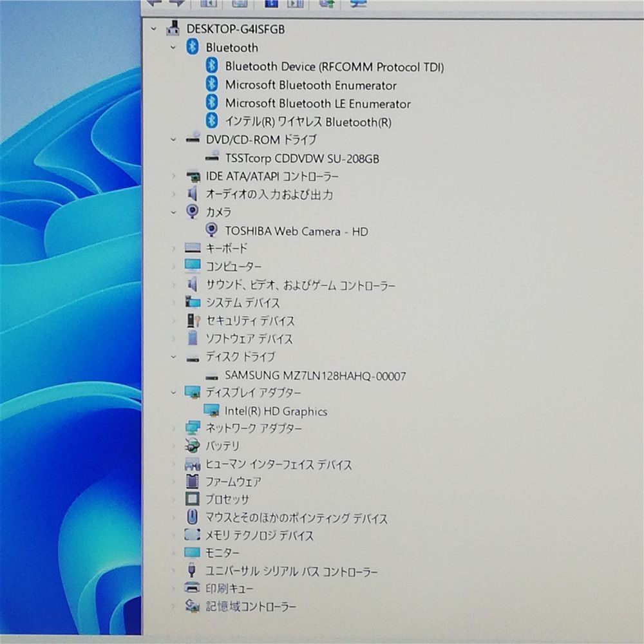Viewport: 644px width, 644px height.
Task: Click the プロセッサ processor icon
Action: pos(192,499)
